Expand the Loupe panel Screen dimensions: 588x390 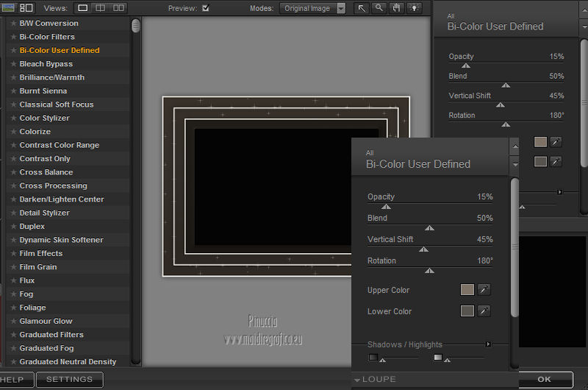(x=375, y=380)
